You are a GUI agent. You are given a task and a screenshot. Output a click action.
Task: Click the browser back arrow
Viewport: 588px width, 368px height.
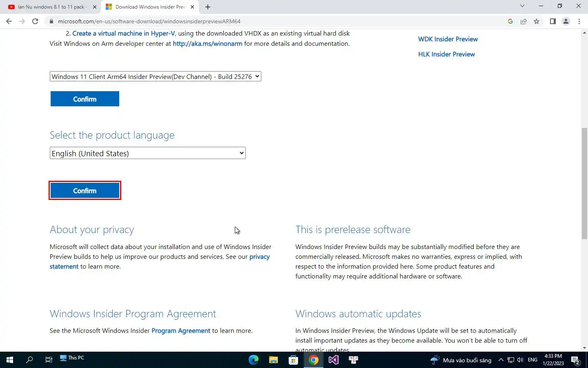click(x=9, y=21)
